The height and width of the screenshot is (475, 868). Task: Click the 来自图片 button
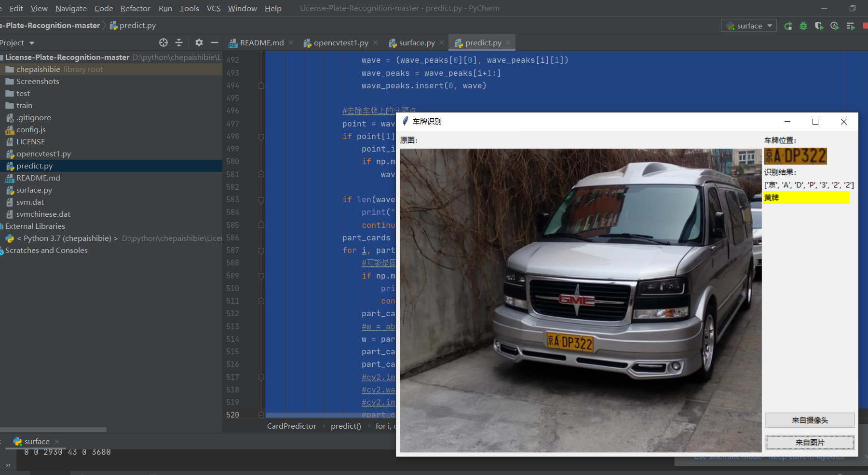pos(810,442)
